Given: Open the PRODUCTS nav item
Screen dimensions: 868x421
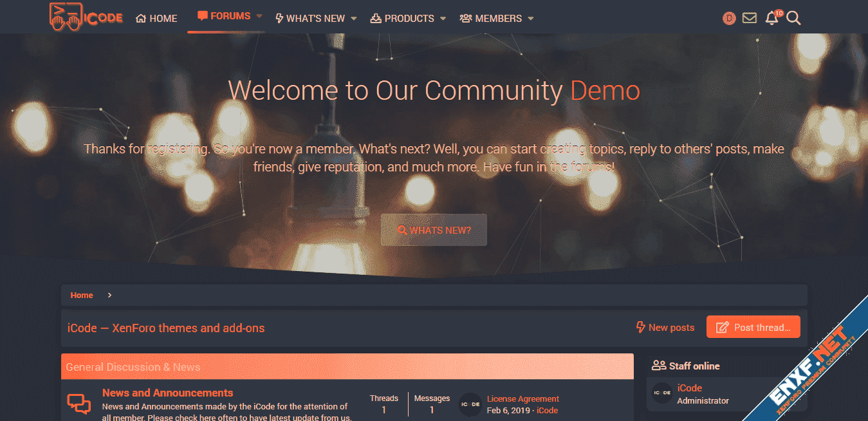Looking at the screenshot, I should click(402, 19).
